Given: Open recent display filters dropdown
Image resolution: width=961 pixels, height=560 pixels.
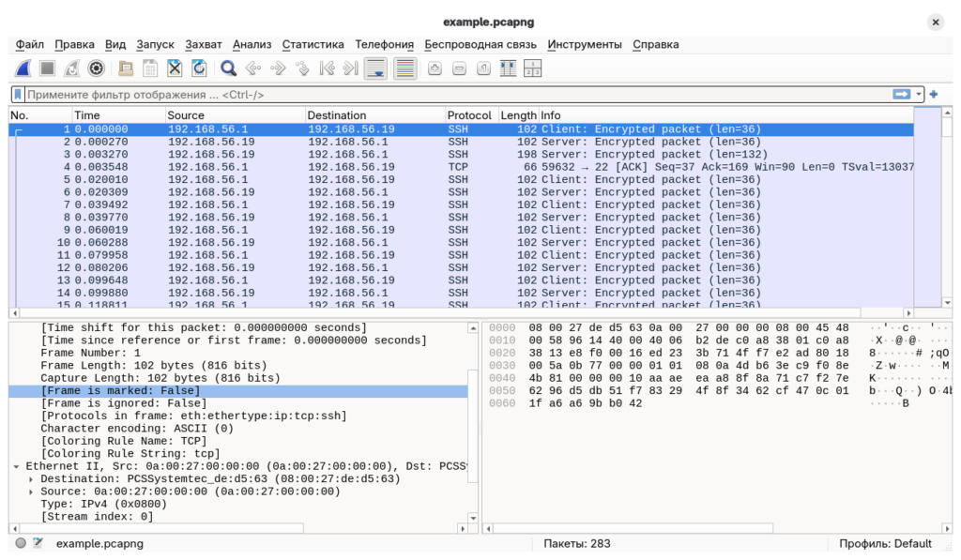Looking at the screenshot, I should pos(918,95).
